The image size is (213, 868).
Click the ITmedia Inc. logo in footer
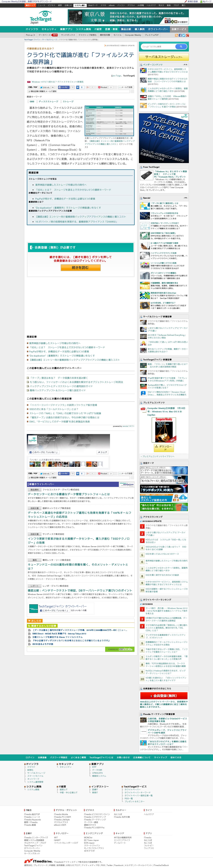coord(38,859)
